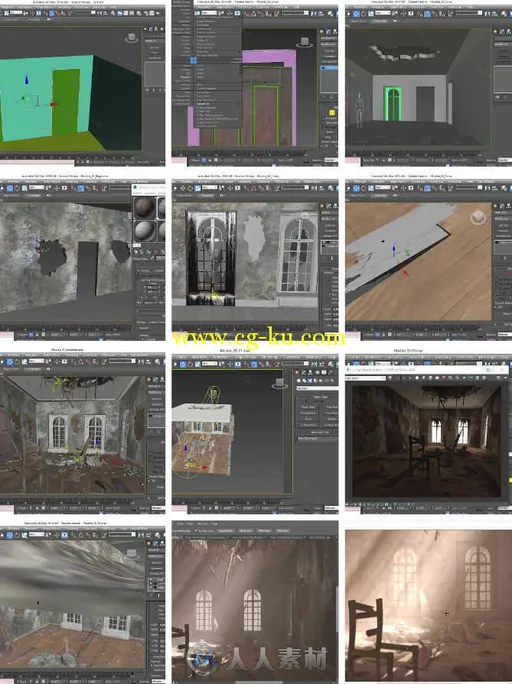This screenshot has height=684, width=512.
Task: Click the ViewCube in the small floating room screenshot
Action: point(279,383)
